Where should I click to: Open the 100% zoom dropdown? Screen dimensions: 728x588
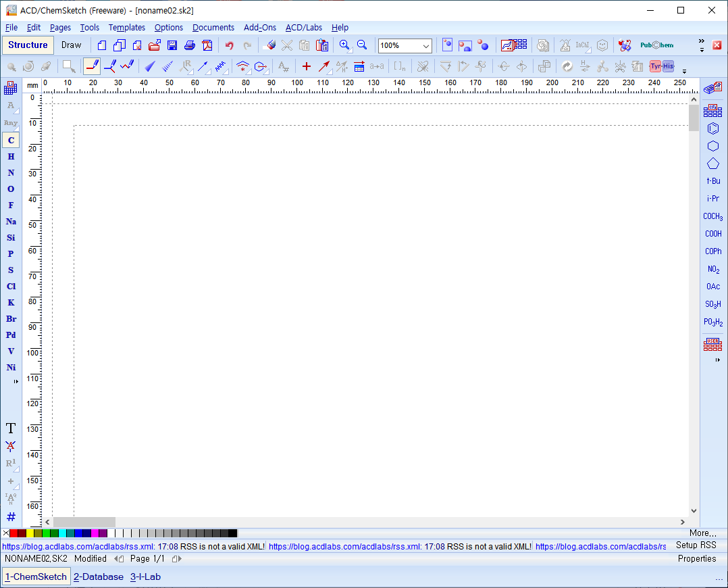[x=425, y=45]
